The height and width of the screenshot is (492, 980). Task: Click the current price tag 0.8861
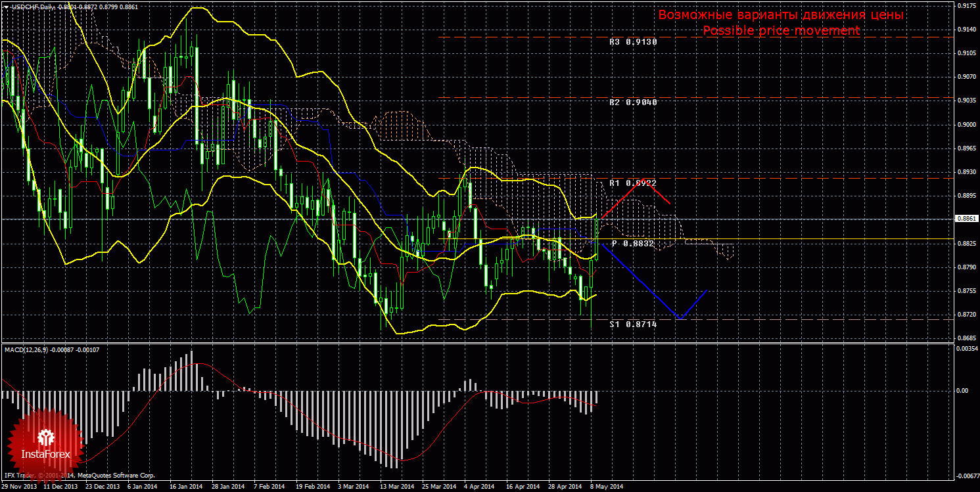[x=965, y=219]
